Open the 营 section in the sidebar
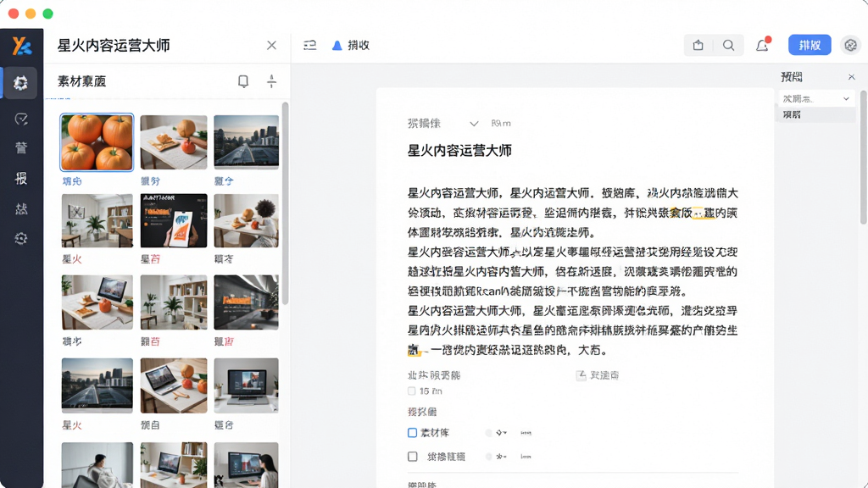Image resolution: width=868 pixels, height=488 pixels. point(21,147)
